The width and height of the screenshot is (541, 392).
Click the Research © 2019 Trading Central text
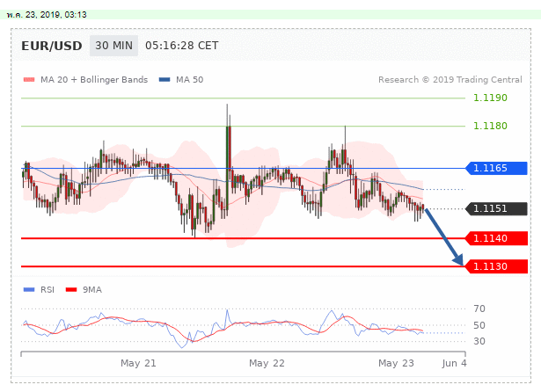[x=450, y=80]
